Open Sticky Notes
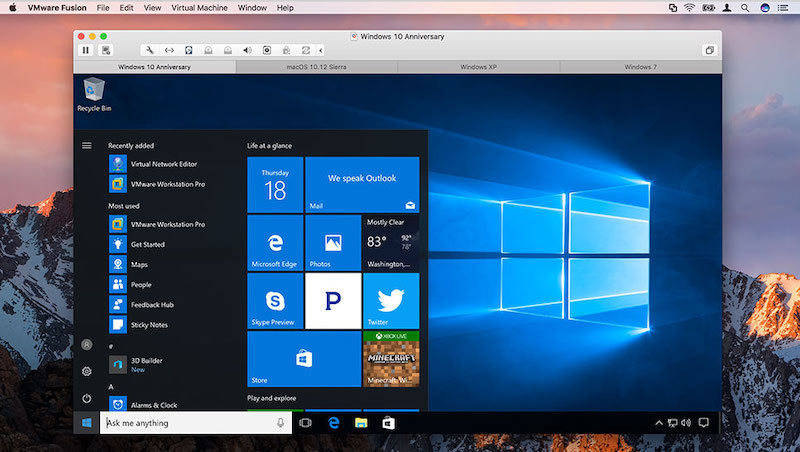The height and width of the screenshot is (452, 800). click(x=138, y=325)
